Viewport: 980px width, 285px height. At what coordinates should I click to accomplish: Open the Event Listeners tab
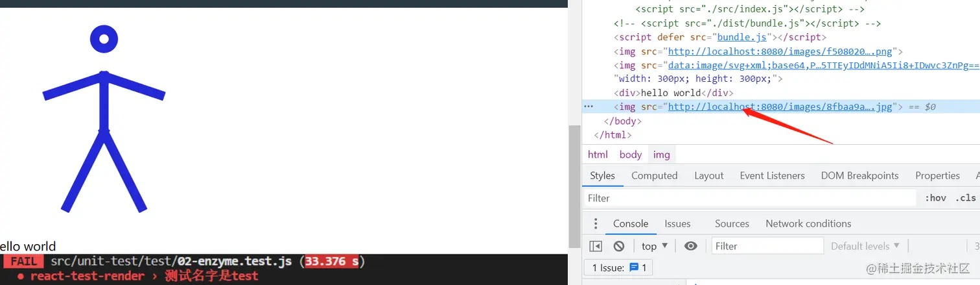[x=772, y=175]
